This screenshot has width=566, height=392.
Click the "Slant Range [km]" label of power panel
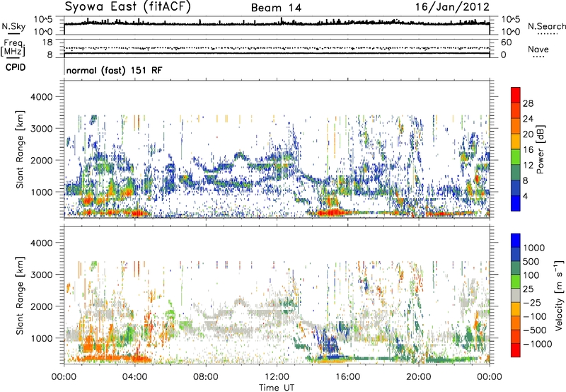[x=20, y=150]
